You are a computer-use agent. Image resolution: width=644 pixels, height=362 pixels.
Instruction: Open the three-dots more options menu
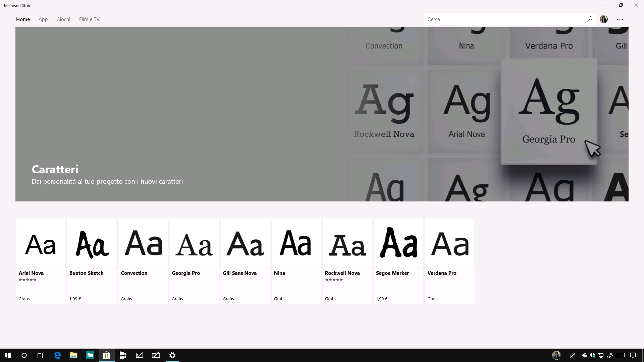pos(620,19)
